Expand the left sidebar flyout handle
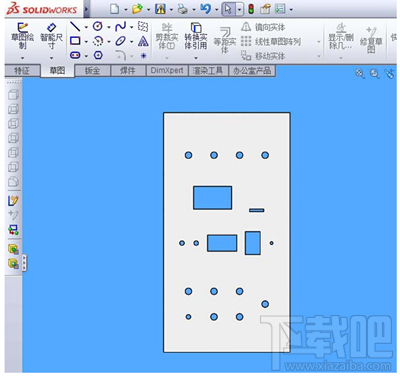The image size is (400, 376). tap(24, 263)
